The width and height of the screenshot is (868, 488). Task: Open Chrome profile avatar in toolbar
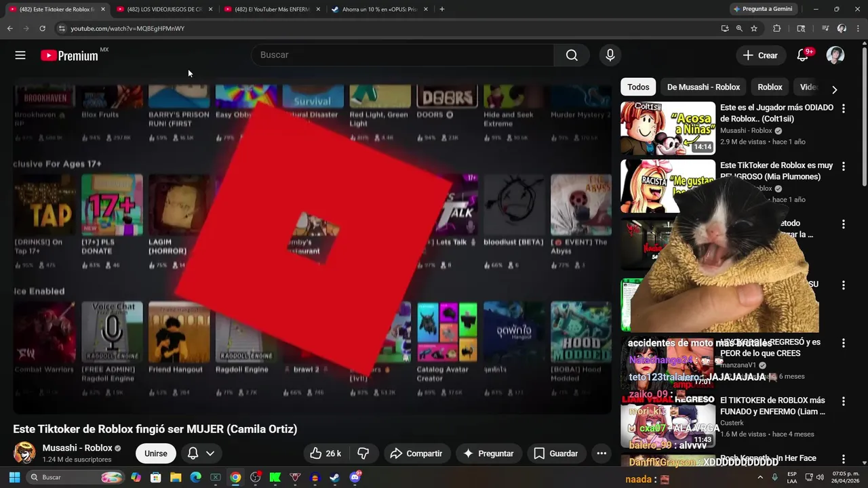click(x=842, y=28)
